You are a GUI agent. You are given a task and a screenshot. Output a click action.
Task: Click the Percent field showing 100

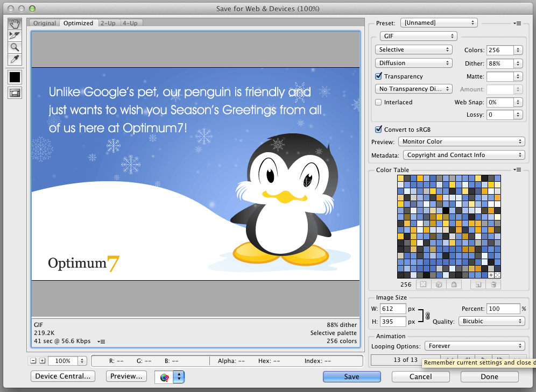pyautogui.click(x=503, y=309)
